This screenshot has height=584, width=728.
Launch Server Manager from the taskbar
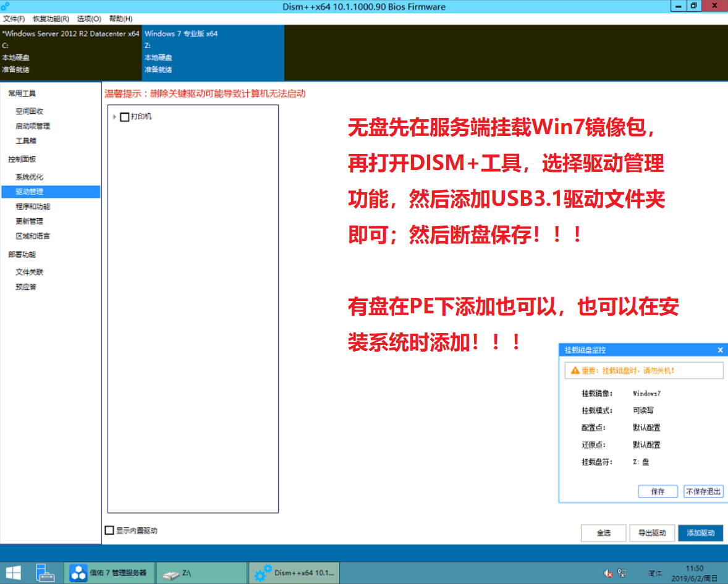click(x=45, y=573)
